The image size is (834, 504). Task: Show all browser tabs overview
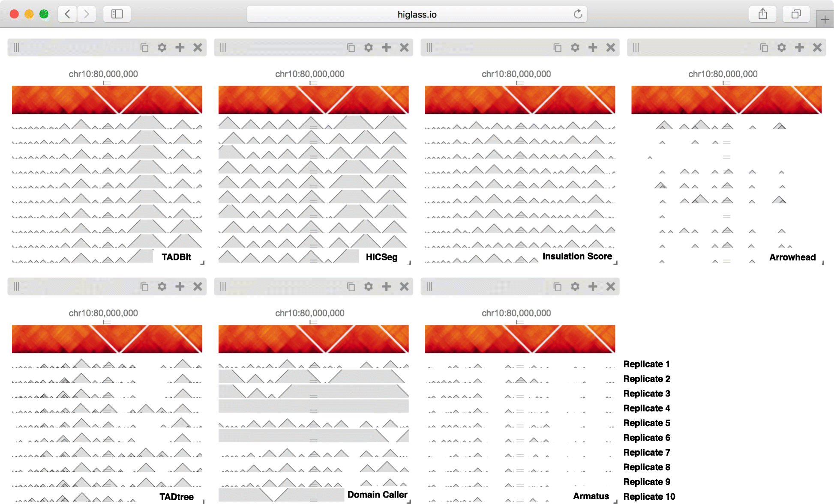point(796,14)
